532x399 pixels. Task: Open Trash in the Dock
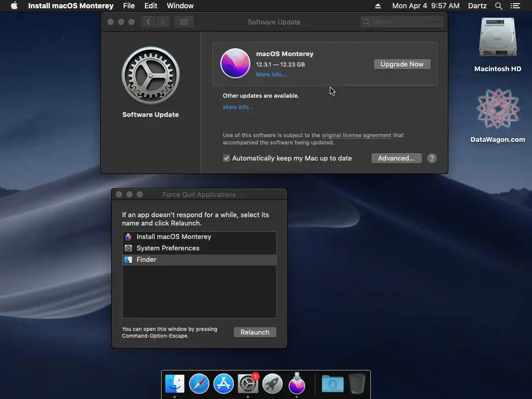tap(357, 383)
